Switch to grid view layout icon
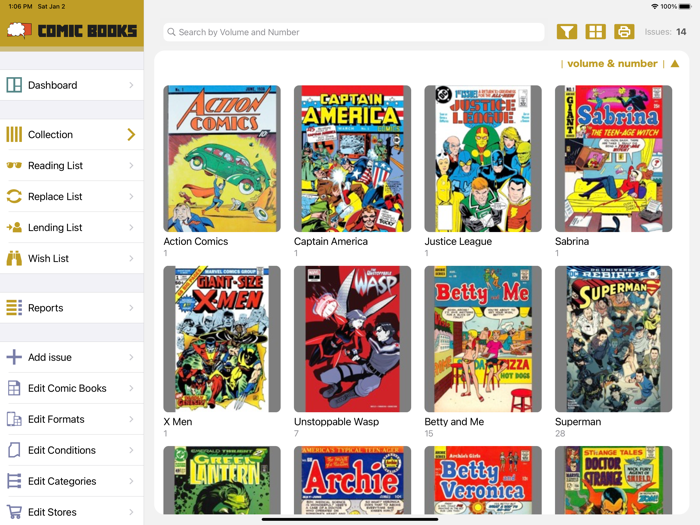The image size is (700, 525). point(596,32)
